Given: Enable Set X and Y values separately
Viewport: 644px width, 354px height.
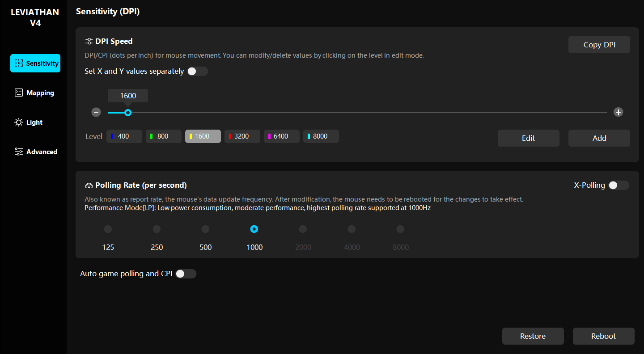Looking at the screenshot, I should (x=197, y=72).
